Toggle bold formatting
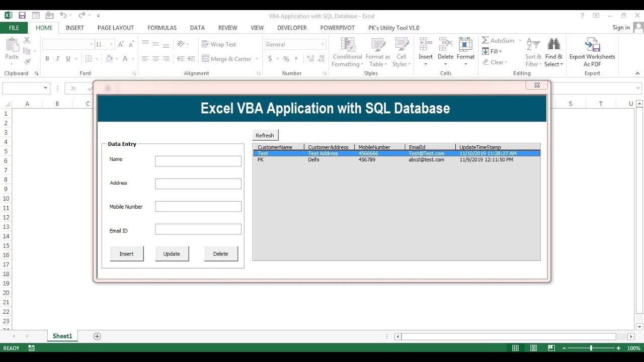 pos(47,59)
